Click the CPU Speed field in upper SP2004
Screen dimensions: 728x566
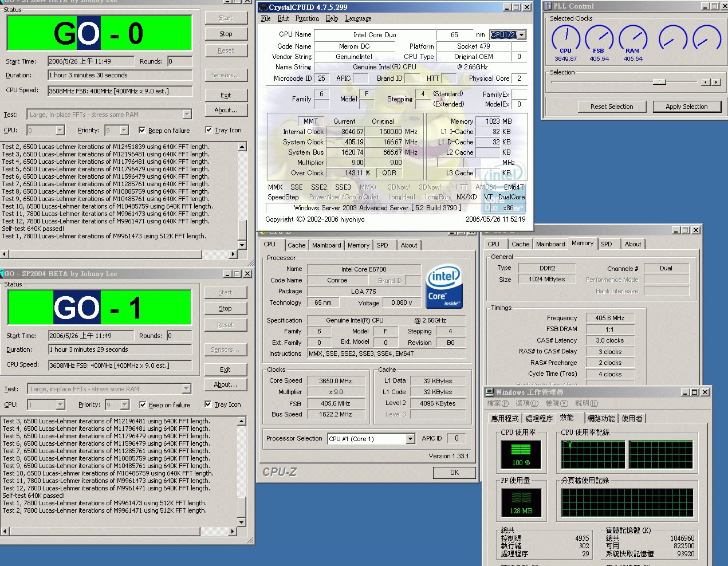[120, 91]
